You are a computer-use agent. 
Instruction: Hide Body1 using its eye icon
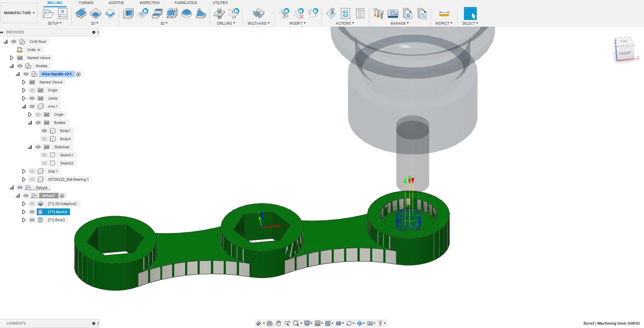click(x=44, y=131)
